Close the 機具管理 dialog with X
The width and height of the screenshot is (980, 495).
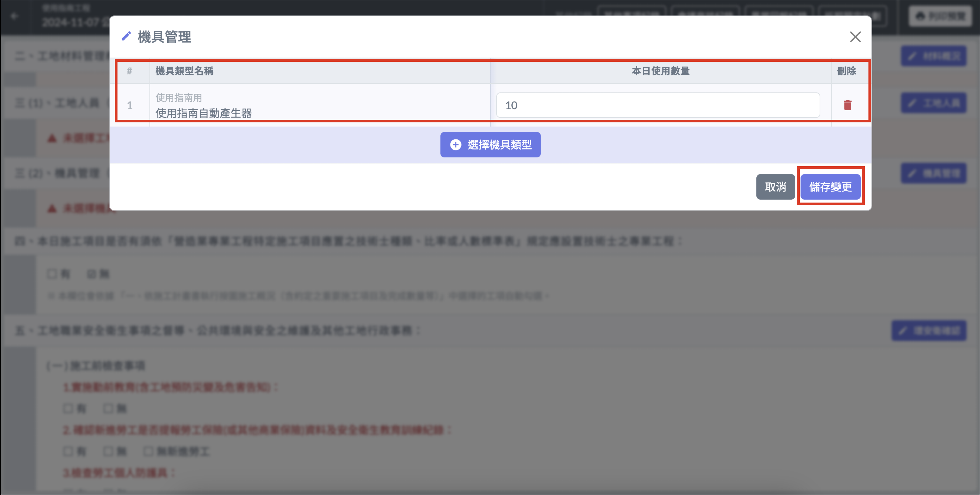click(x=855, y=37)
